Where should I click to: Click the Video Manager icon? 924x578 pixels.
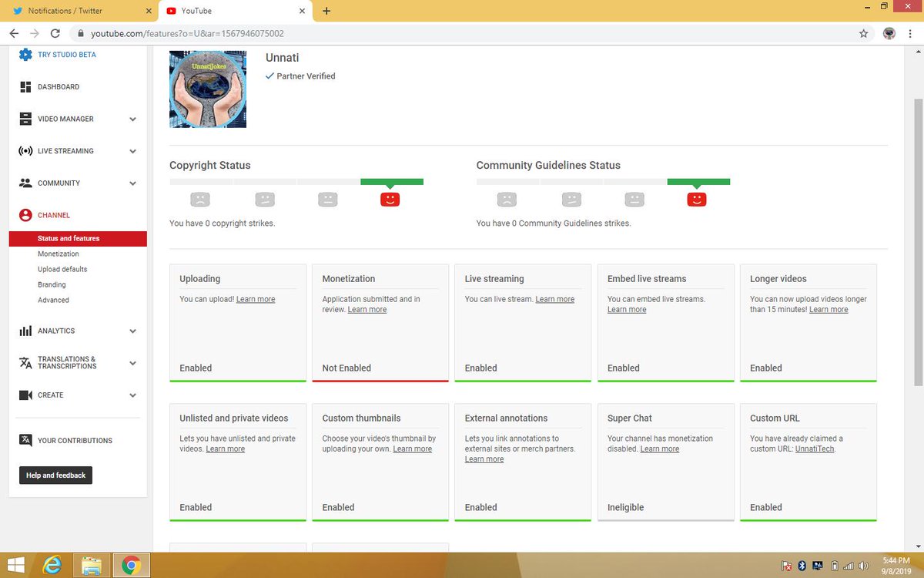click(25, 119)
